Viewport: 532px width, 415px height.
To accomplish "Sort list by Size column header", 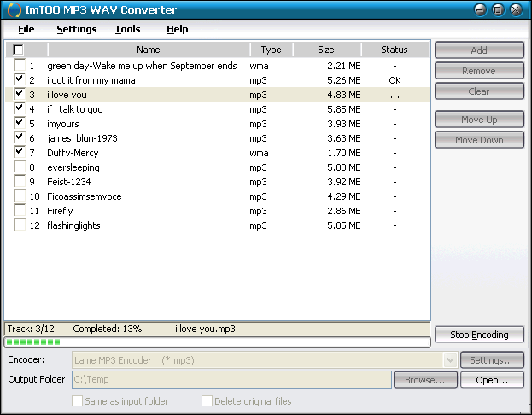I will [x=326, y=50].
